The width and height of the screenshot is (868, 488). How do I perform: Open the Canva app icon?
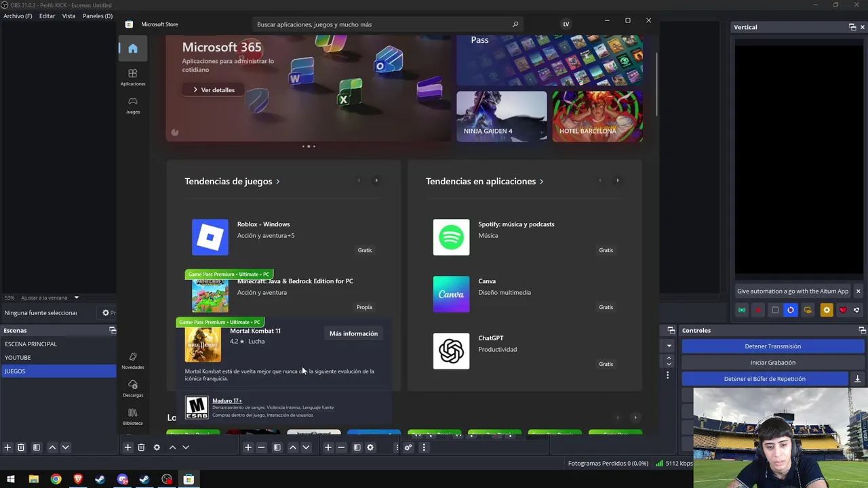451,294
